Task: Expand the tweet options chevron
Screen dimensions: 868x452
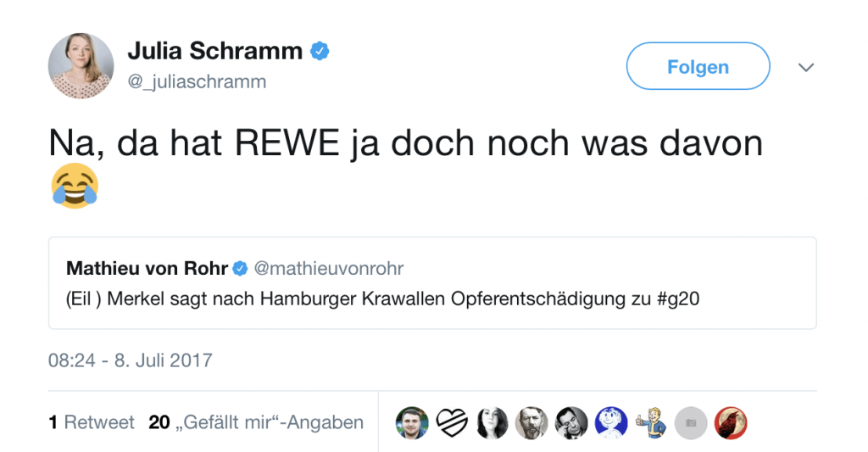Action: coord(806,67)
